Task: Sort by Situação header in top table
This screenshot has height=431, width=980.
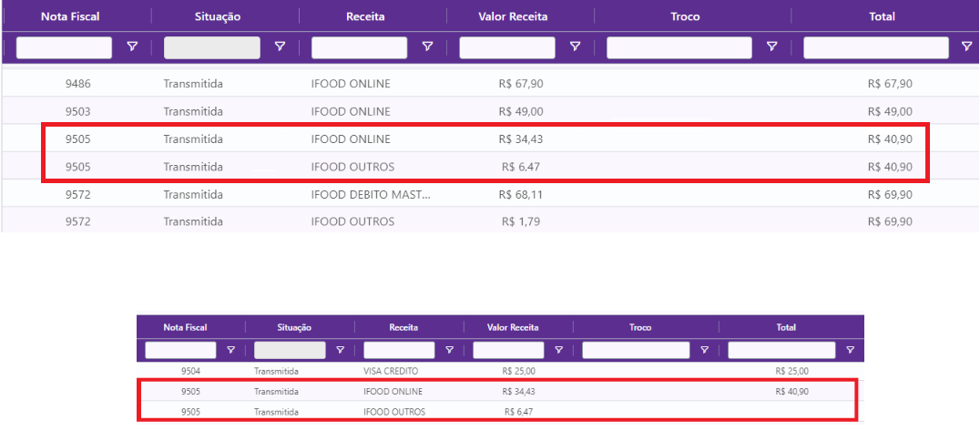Action: pos(224,16)
